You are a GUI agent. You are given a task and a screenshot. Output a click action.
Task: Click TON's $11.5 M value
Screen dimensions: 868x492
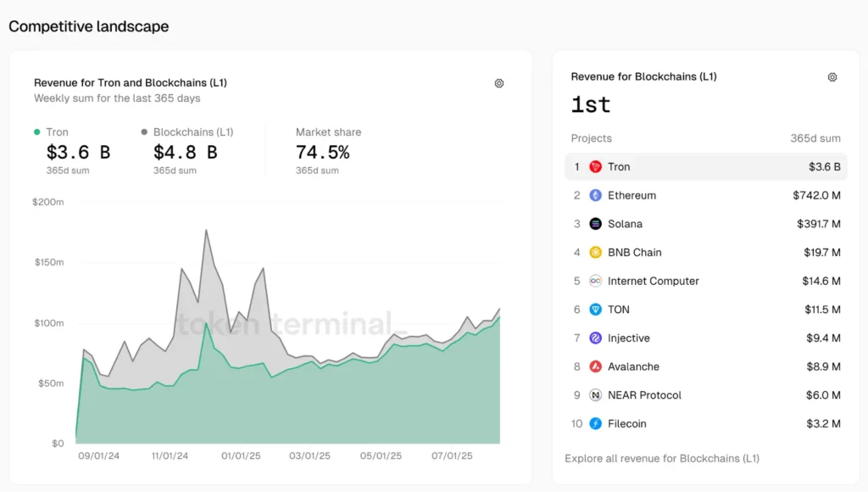(x=822, y=310)
